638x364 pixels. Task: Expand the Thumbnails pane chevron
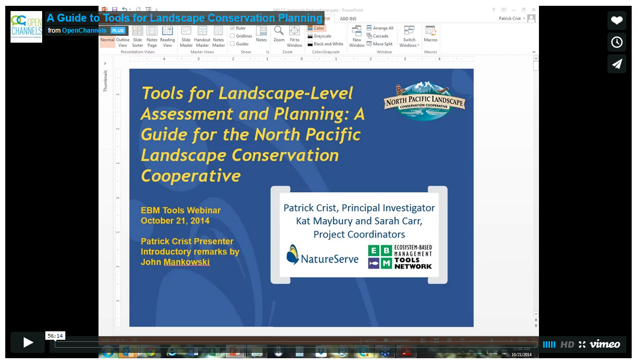(x=105, y=63)
